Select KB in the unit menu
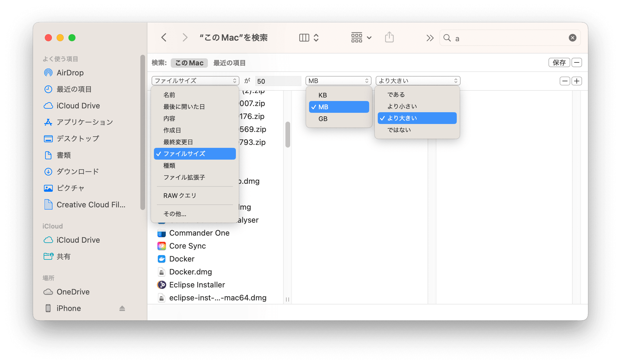 339,95
